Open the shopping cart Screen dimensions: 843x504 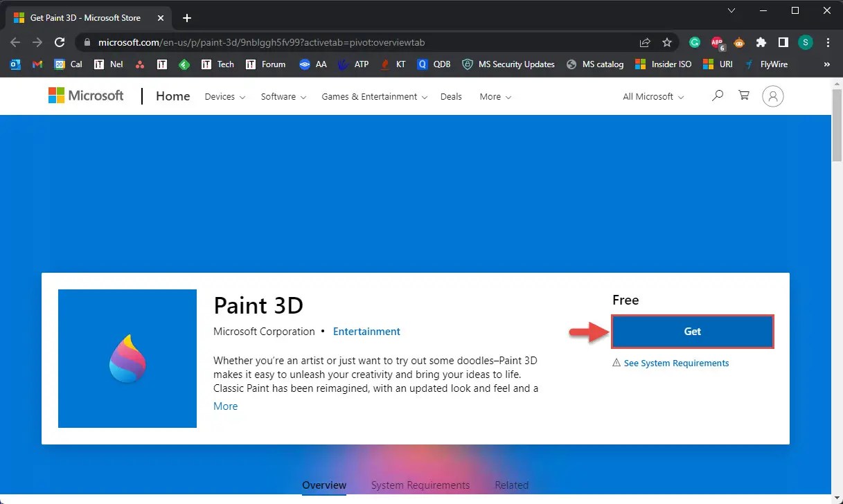point(743,96)
